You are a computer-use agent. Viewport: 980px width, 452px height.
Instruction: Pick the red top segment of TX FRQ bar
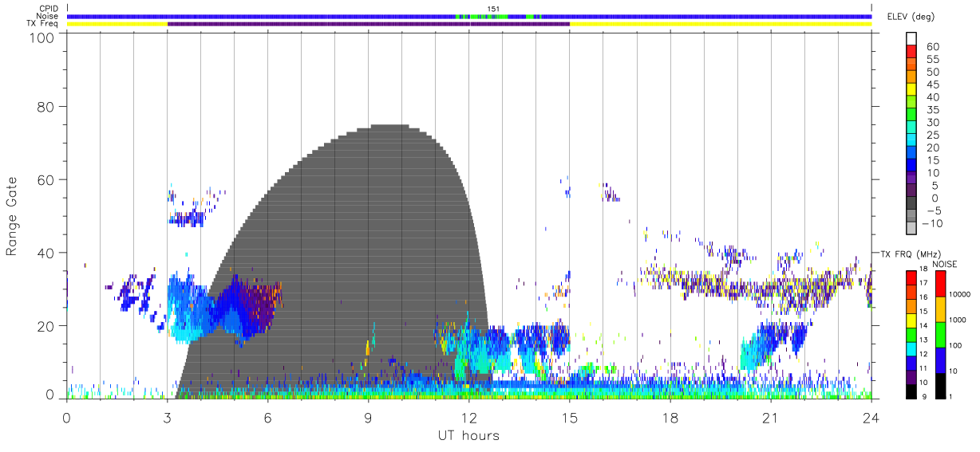(911, 277)
